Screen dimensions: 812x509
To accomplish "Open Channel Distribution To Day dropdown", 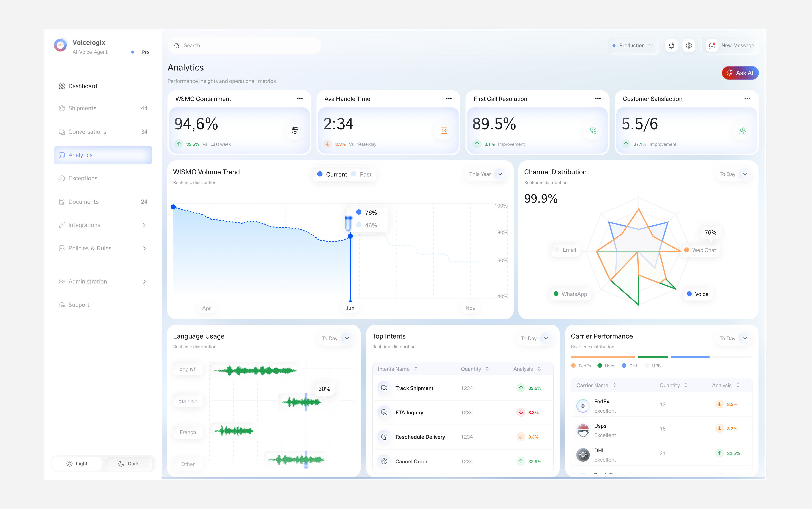I will point(734,174).
